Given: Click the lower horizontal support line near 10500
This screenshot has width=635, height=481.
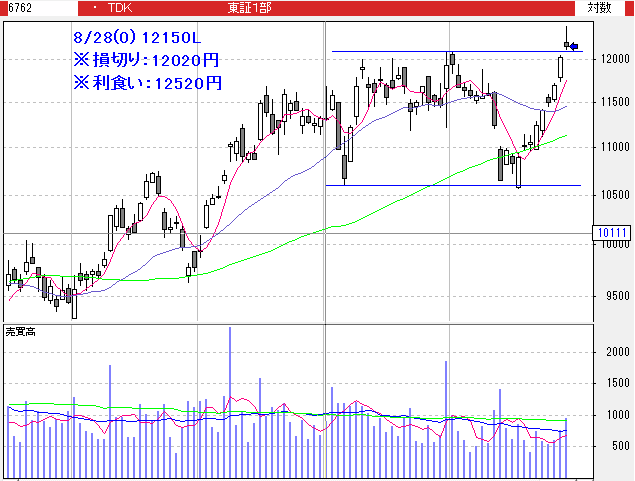Looking at the screenshot, I should point(450,185).
